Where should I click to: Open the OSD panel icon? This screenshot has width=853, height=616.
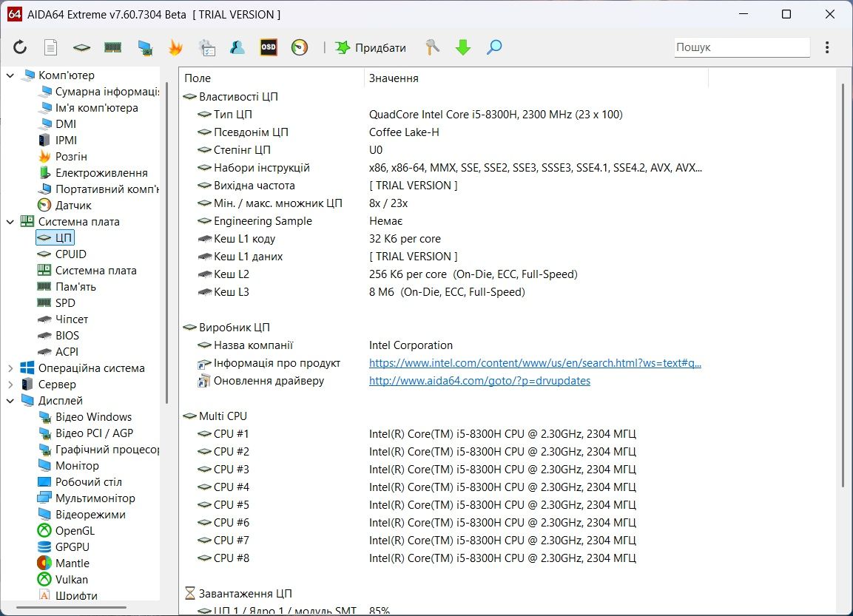269,47
